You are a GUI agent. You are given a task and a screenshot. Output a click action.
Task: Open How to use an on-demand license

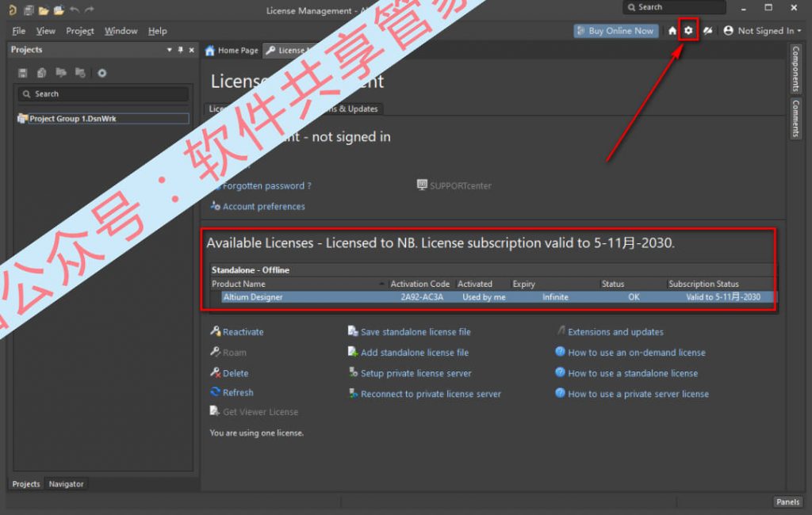637,353
